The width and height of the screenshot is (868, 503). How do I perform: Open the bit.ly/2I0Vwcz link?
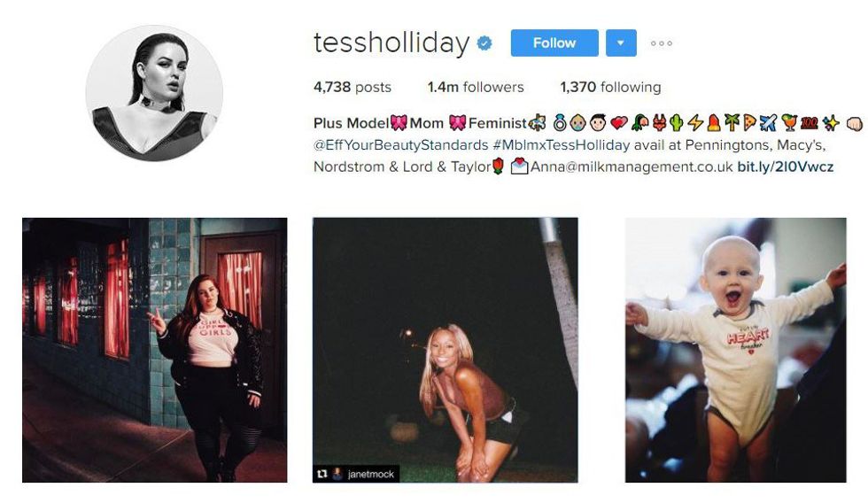[x=785, y=166]
